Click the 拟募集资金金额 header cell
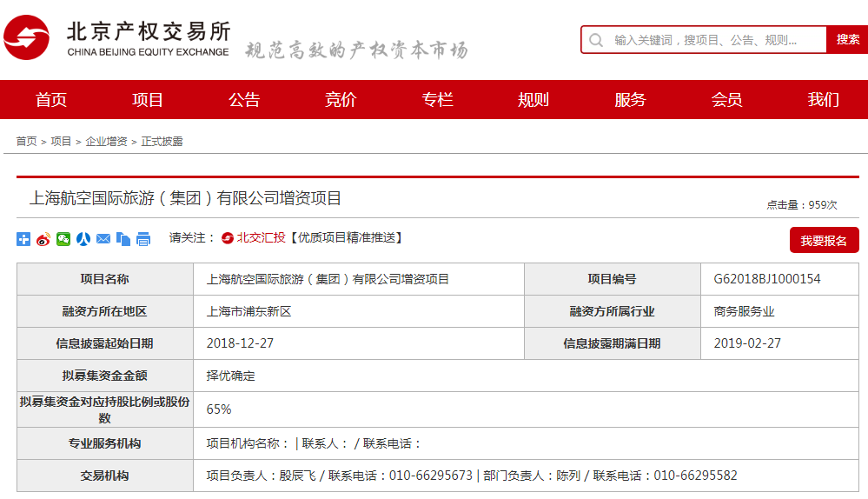Screen dimensions: 868x499 (104, 376)
